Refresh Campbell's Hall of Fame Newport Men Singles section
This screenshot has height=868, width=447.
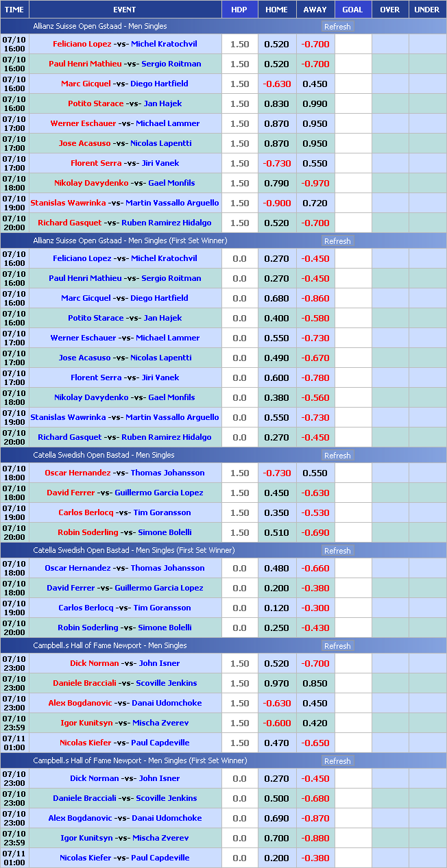[337, 646]
